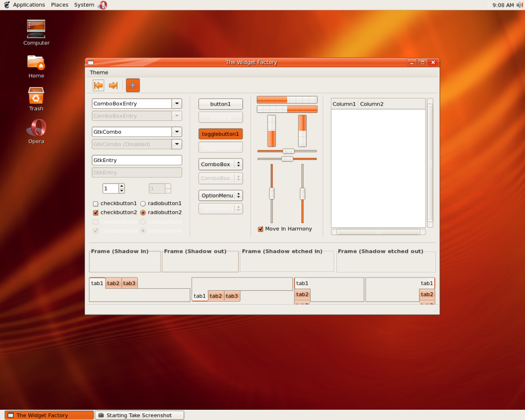Open the Trash desktop icon

click(36, 96)
